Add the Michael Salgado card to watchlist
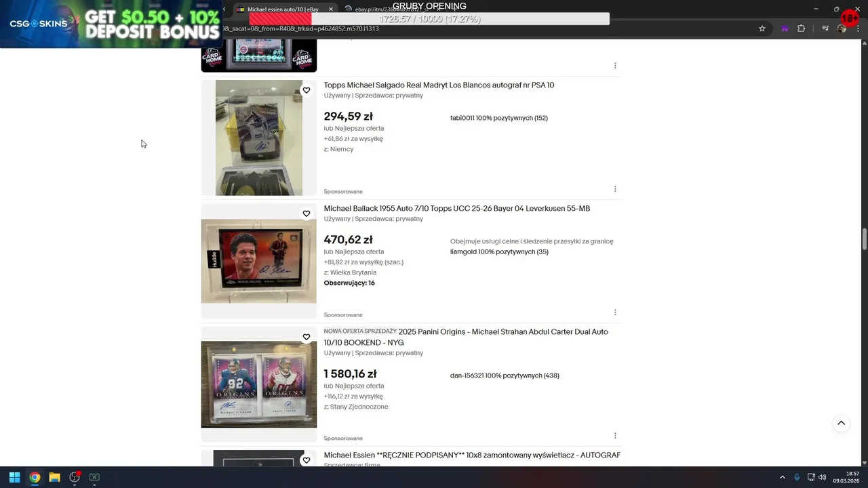The width and height of the screenshot is (868, 488). [307, 90]
